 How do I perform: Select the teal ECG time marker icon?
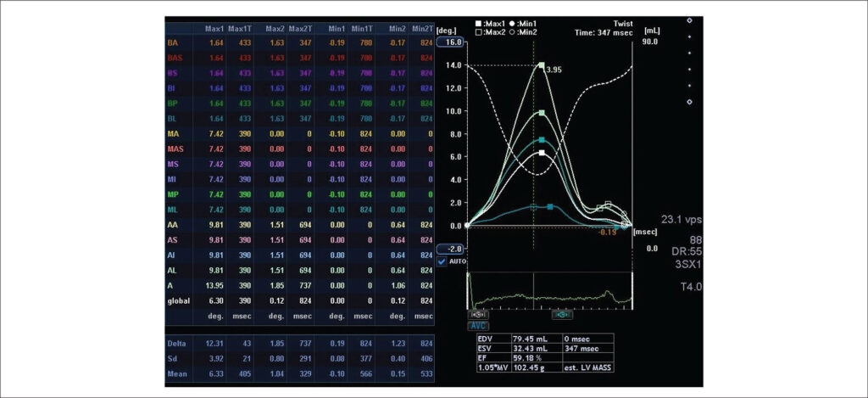(563, 314)
